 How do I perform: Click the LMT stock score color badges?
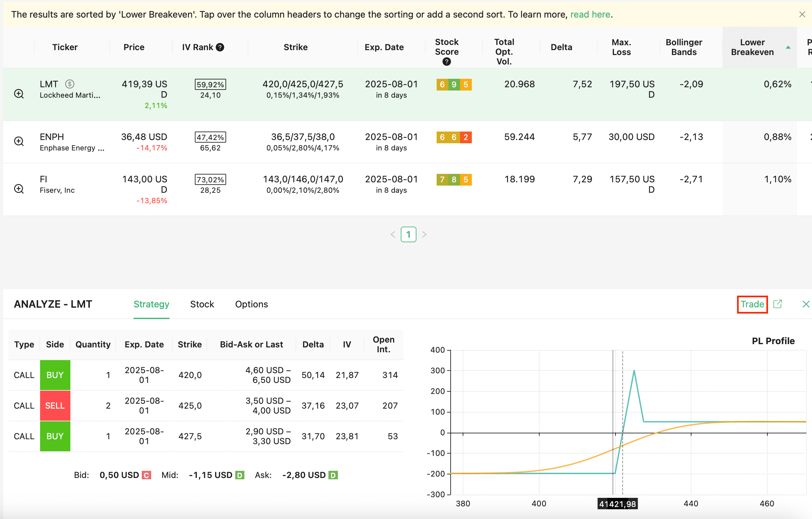pos(454,84)
